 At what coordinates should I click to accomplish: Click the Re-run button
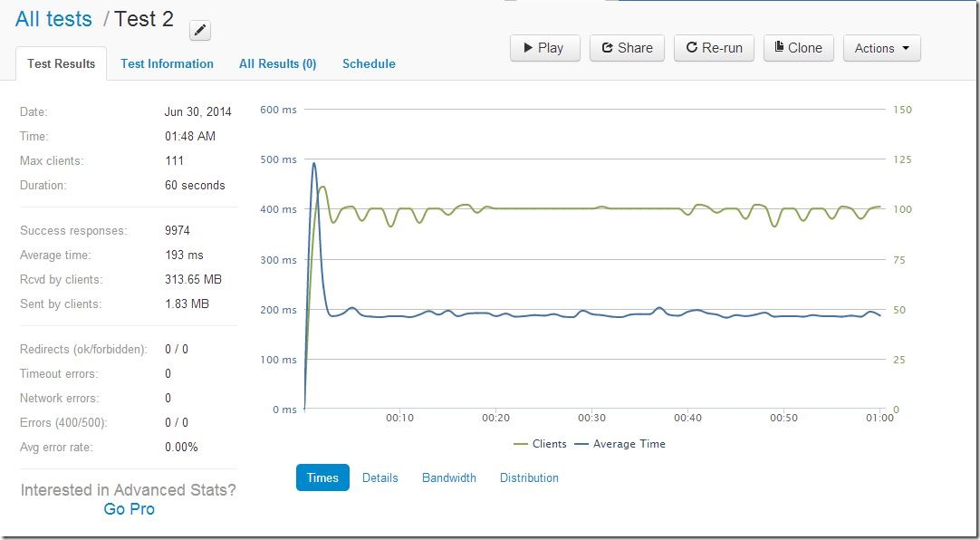(x=714, y=48)
